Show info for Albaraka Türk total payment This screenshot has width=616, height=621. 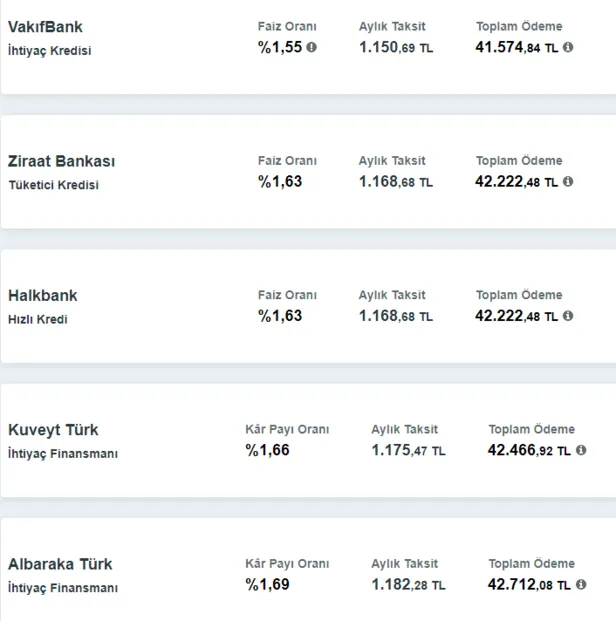(x=581, y=585)
